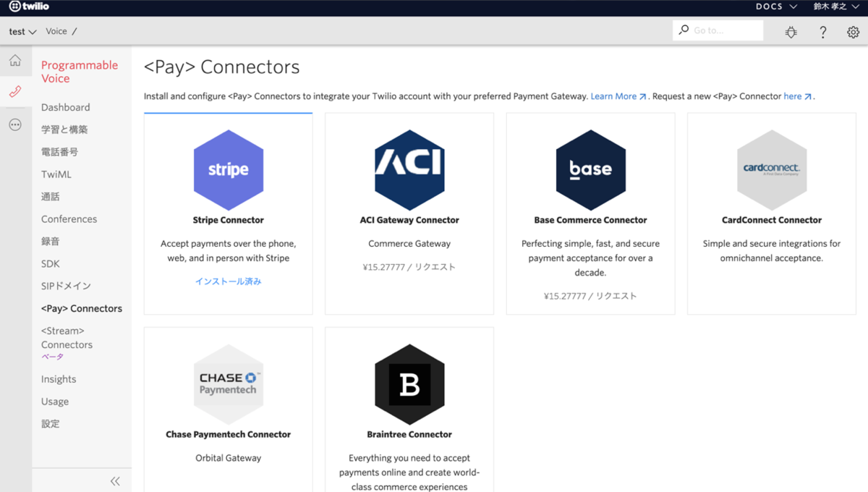Open 電話番号 in sidebar

click(x=59, y=152)
